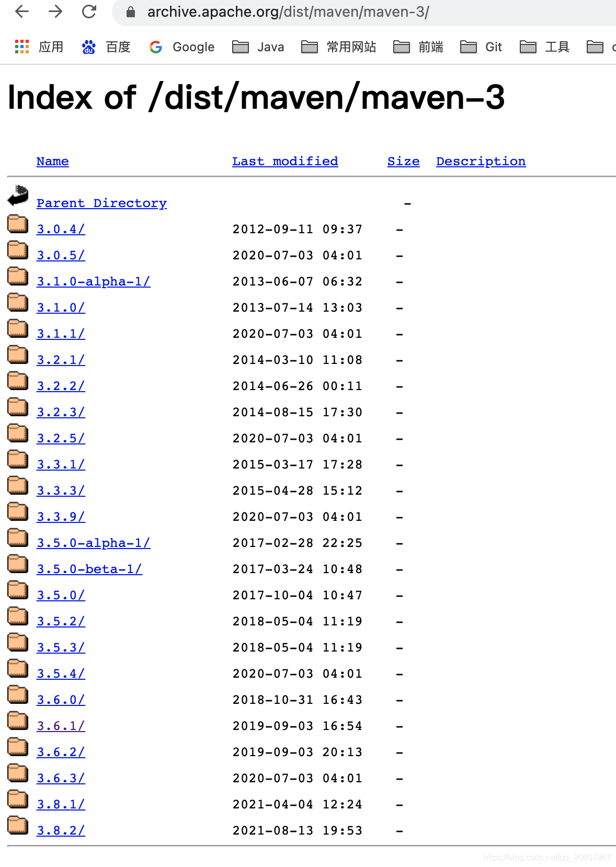Open the 3.5.3/ directory link

point(61,647)
